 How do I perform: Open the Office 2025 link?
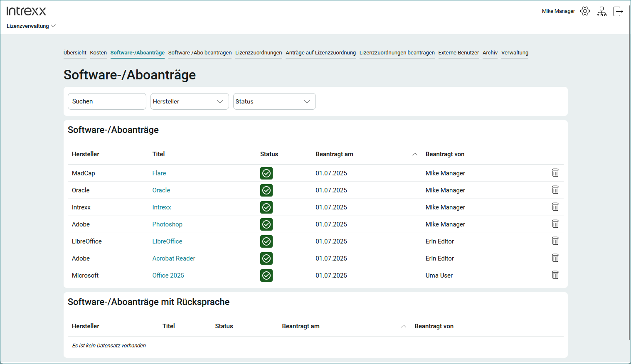tap(168, 275)
